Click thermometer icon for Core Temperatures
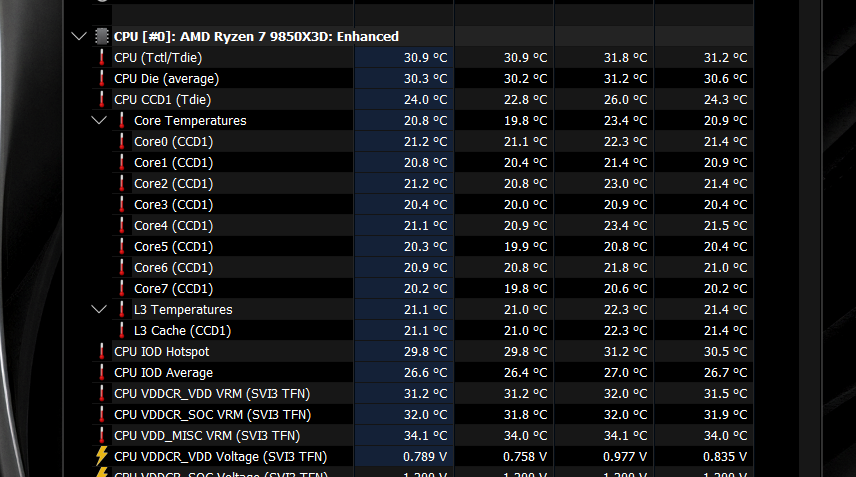 click(x=122, y=121)
